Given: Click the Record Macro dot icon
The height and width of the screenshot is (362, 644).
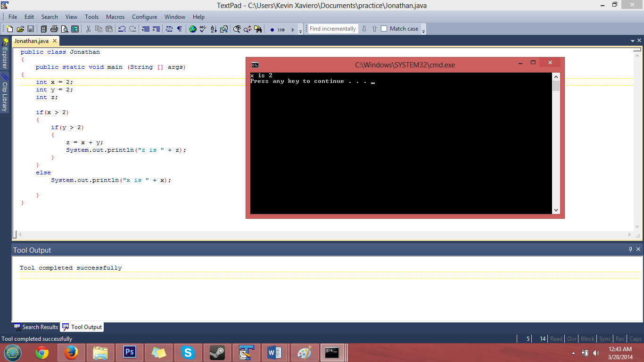Looking at the screenshot, I should 272,30.
